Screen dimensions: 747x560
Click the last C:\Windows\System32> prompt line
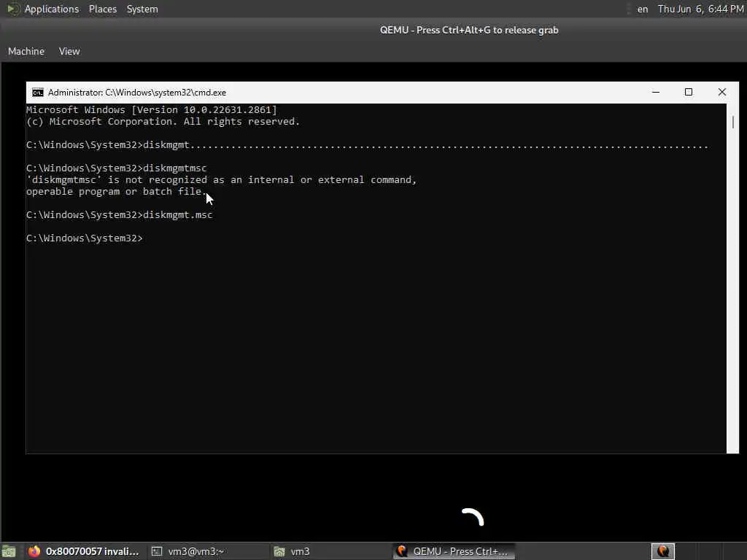(x=85, y=238)
